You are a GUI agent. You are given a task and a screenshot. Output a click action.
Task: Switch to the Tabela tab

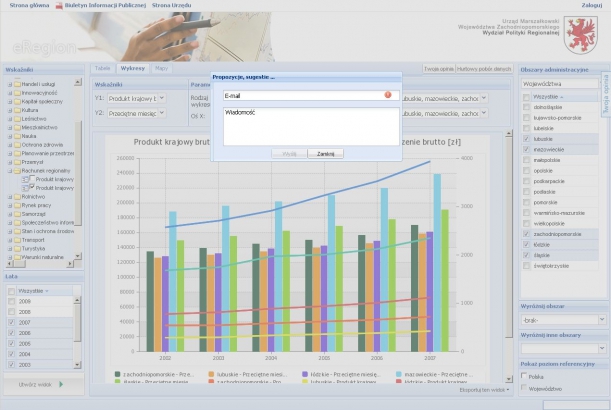point(102,68)
